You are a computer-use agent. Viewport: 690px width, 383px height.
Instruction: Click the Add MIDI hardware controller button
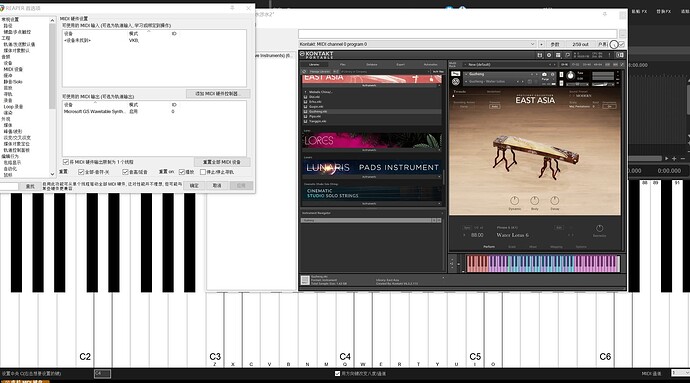pyautogui.click(x=218, y=94)
